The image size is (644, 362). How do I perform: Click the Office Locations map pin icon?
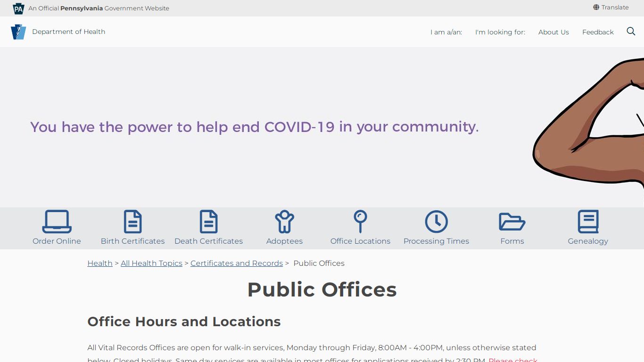click(x=360, y=222)
